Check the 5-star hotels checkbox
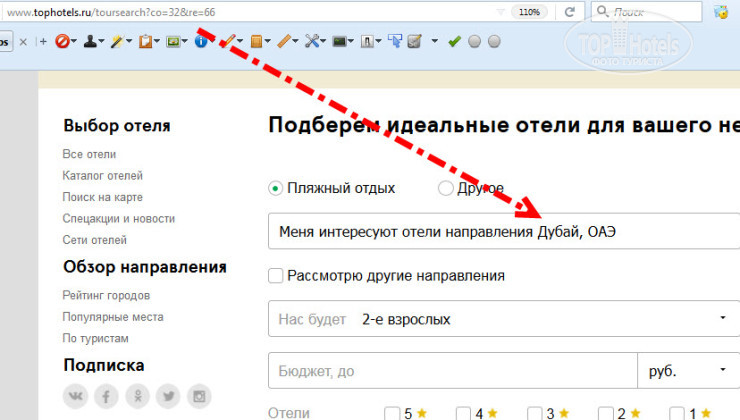Image resolution: width=740 pixels, height=420 pixels. pyautogui.click(x=392, y=413)
